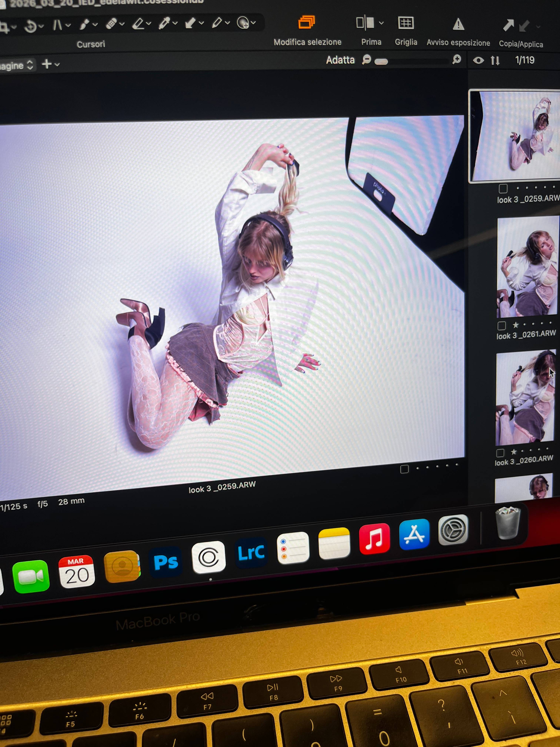Click the Prima before/after icon

pyautogui.click(x=365, y=23)
